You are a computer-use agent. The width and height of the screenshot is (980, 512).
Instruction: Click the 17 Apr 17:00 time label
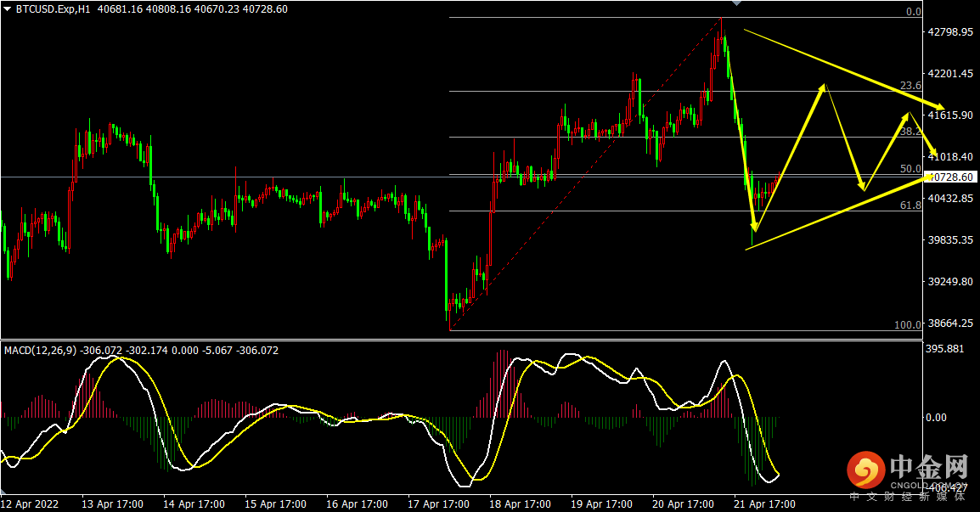tap(439, 504)
